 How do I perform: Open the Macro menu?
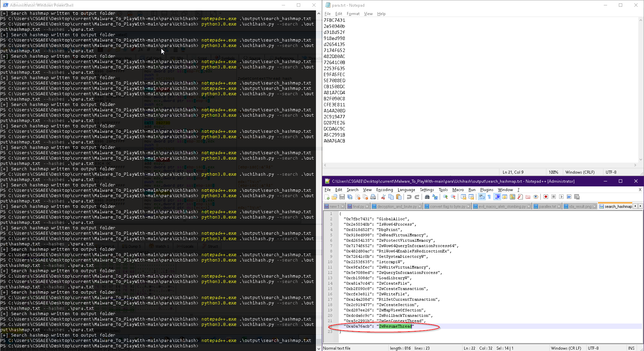coord(458,190)
